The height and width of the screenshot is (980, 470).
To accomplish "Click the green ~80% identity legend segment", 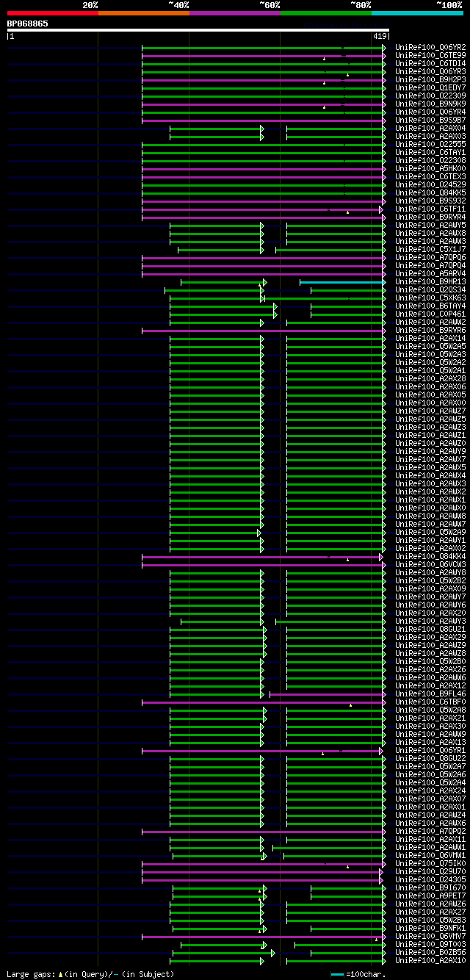I will (x=325, y=12).
